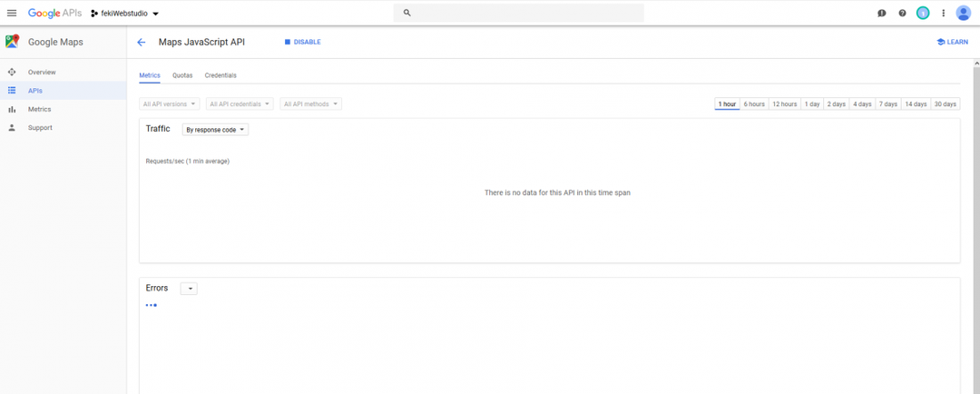Select the 6 hours time range
Viewport: 980px width, 394px height.
pyautogui.click(x=754, y=103)
